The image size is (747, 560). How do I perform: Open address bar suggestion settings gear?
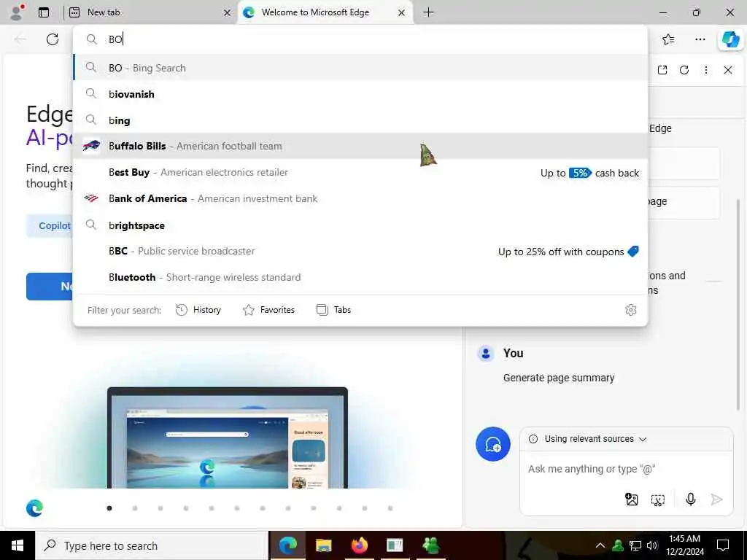tap(631, 310)
